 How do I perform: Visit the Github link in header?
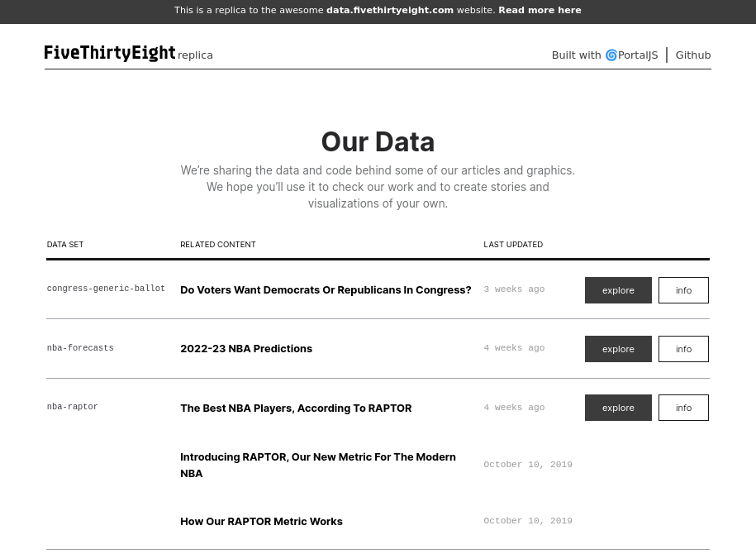(x=693, y=55)
